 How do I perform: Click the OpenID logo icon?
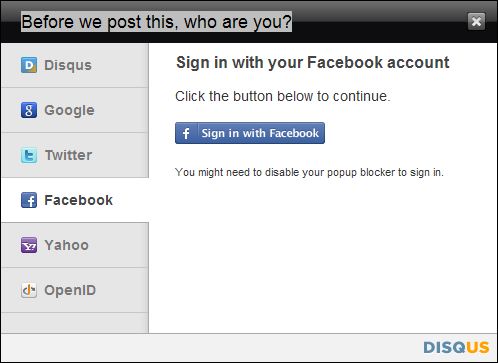pyautogui.click(x=29, y=290)
